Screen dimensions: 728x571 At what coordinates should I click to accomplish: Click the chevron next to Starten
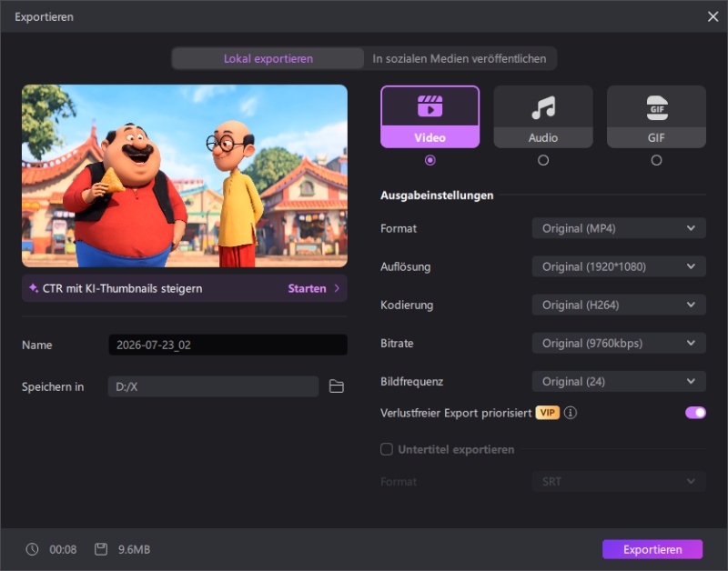pyautogui.click(x=337, y=288)
